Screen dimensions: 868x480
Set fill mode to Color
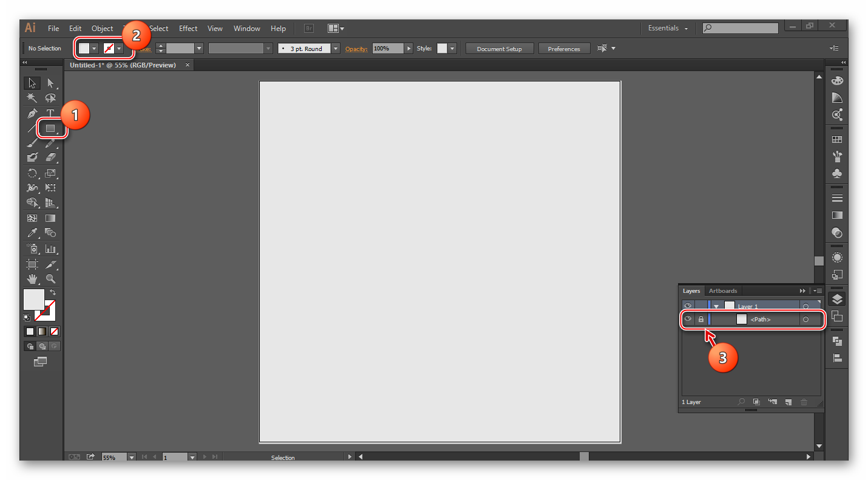click(30, 331)
